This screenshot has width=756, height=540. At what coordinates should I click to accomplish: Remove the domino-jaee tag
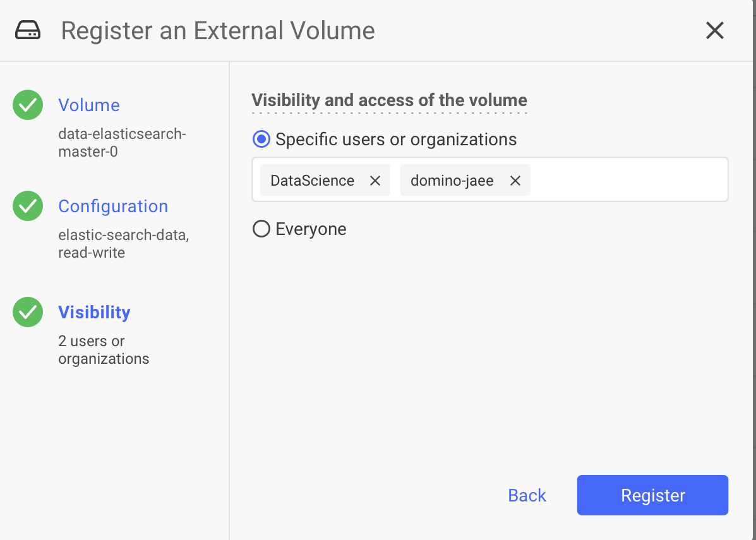tap(515, 181)
